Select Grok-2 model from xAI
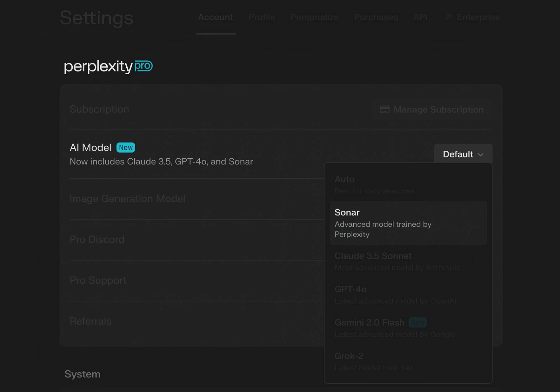Viewport: 560px width, 392px height. [x=408, y=362]
